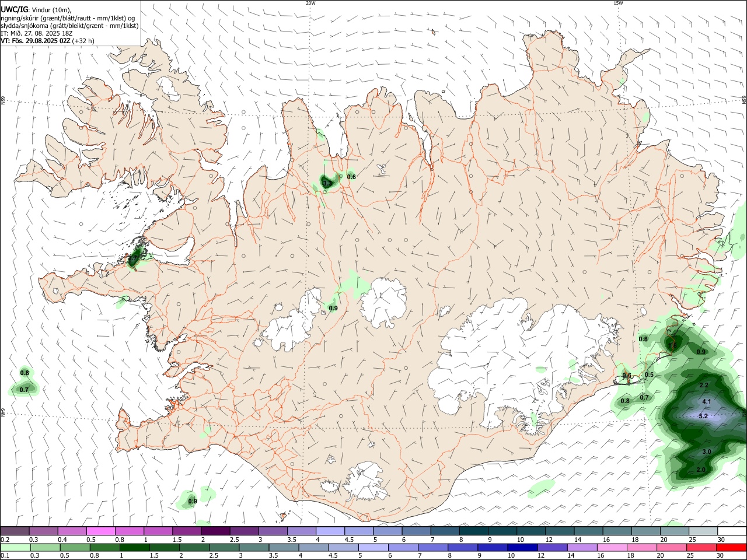Pick the pale grey 25 swatch in upper legend row

[703, 531]
